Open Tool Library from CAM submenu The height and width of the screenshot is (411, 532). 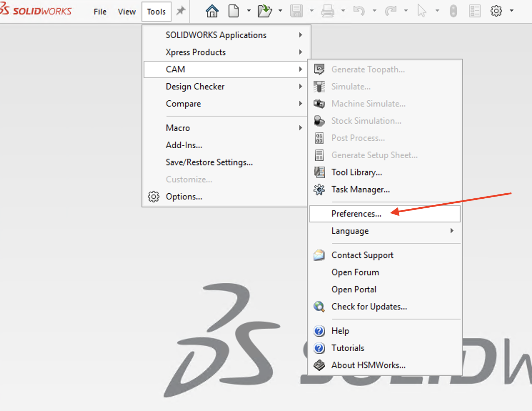coord(385,172)
